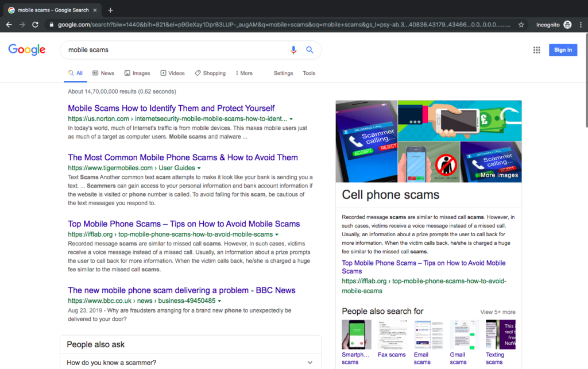Open search Tools
Screen dimensions: 588x369
pyautogui.click(x=309, y=73)
